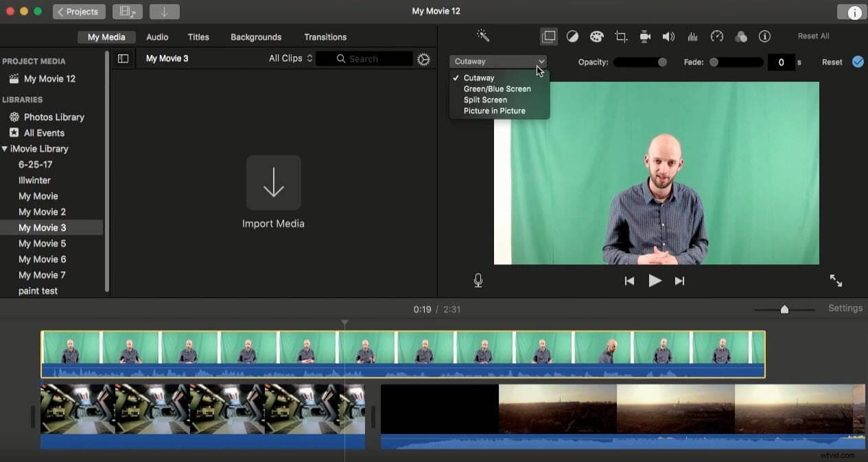Switch to the Transitions tab
The image size is (868, 462).
tap(325, 36)
